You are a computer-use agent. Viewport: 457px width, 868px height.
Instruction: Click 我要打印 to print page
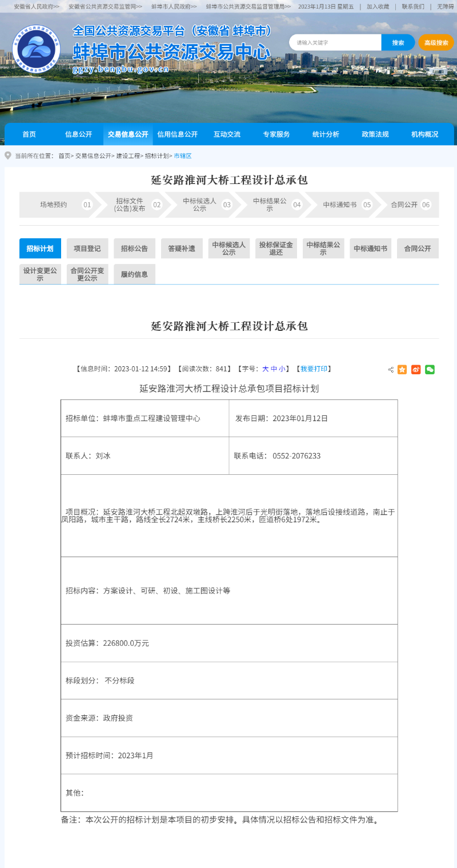(314, 369)
